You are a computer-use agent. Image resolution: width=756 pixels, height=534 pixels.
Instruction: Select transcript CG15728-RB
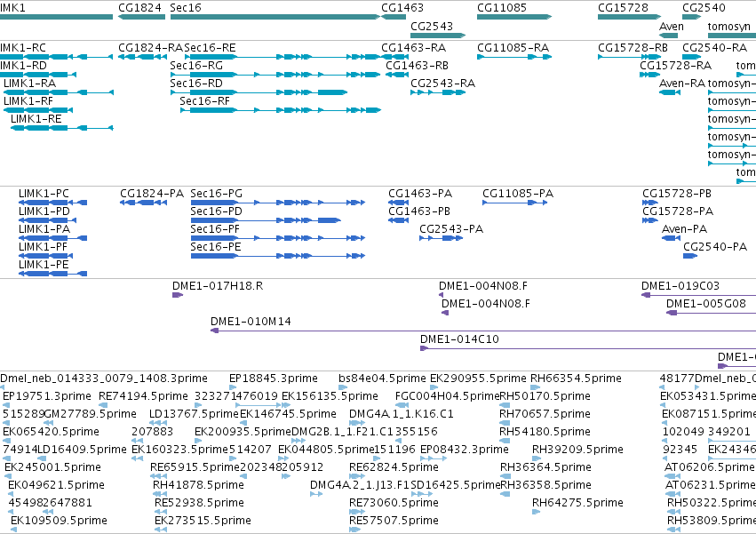coord(633,48)
